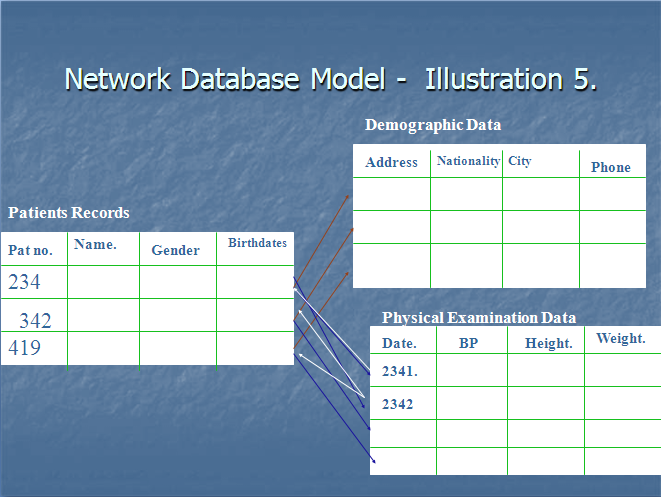The height and width of the screenshot is (497, 661).
Task: Select patient number 234 cell
Action: pyautogui.click(x=25, y=282)
